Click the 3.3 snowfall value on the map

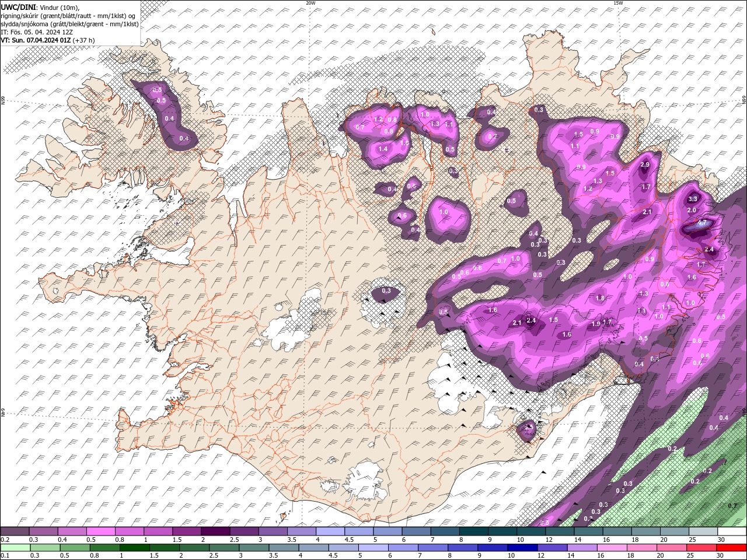tap(693, 199)
